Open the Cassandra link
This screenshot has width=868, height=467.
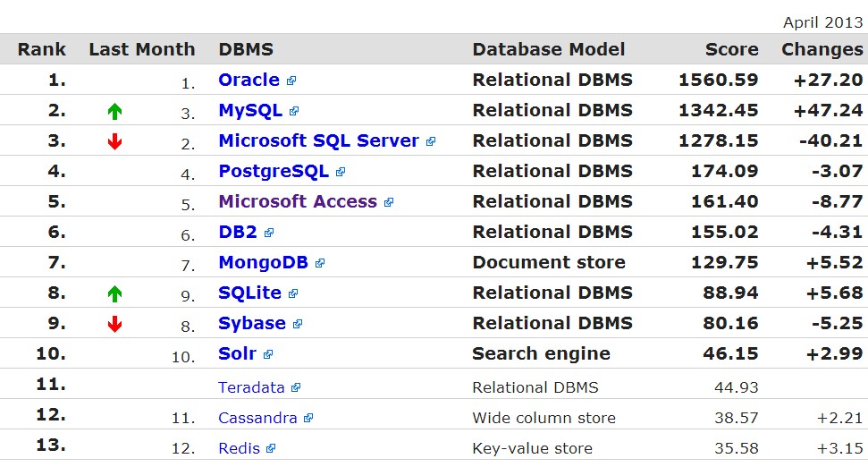258,418
